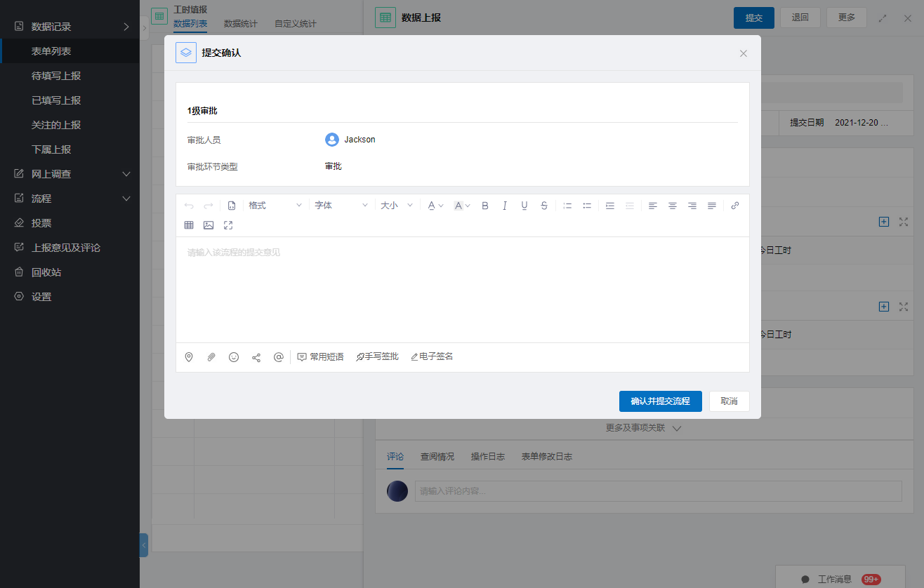Click approver Jackson's avatar
This screenshot has width=924, height=588.
click(332, 140)
